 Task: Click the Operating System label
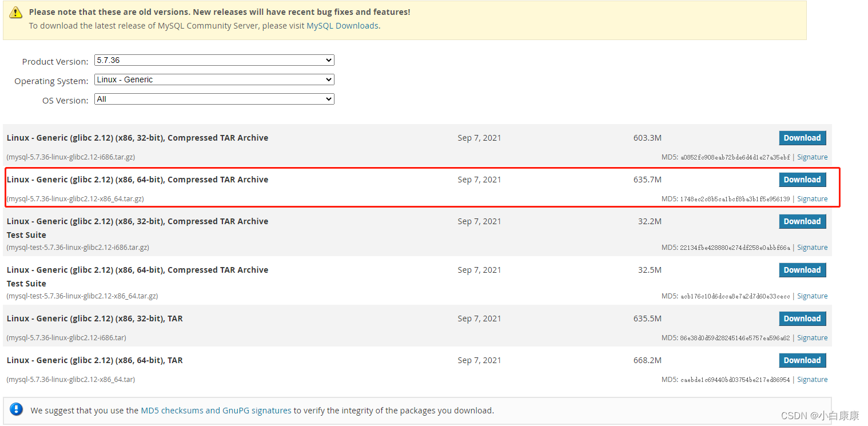point(51,81)
